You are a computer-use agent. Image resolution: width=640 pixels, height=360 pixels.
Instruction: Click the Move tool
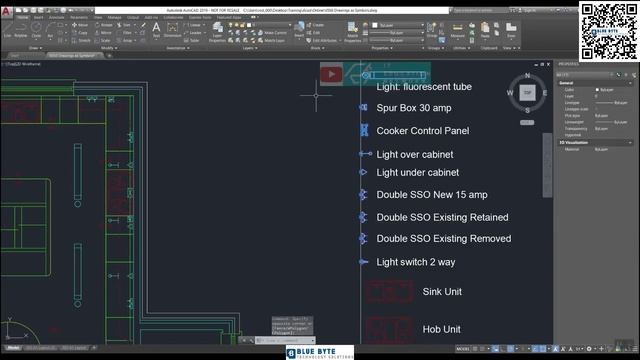click(80, 25)
